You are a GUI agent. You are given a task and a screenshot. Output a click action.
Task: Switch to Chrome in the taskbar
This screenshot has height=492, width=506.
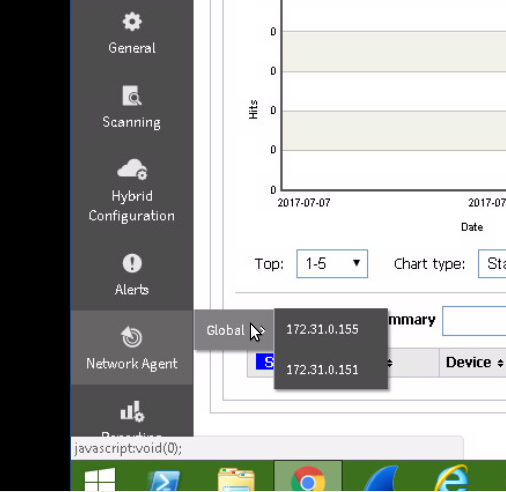tap(308, 477)
